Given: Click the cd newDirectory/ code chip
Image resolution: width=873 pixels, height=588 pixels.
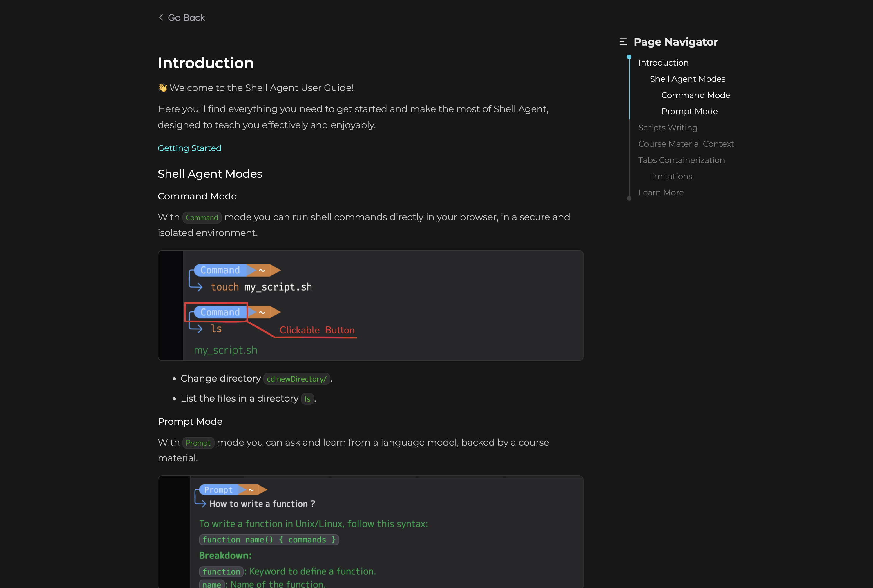Looking at the screenshot, I should click(x=296, y=379).
